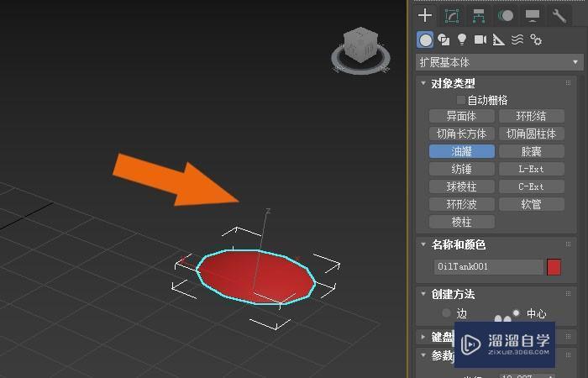Click the L-Ext object button
588x378 pixels.
(x=532, y=169)
